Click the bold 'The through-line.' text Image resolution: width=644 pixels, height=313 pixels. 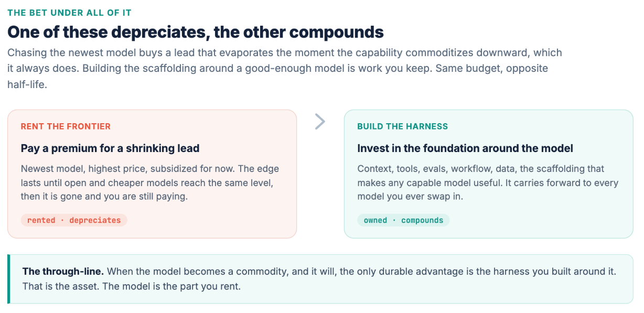tap(63, 272)
